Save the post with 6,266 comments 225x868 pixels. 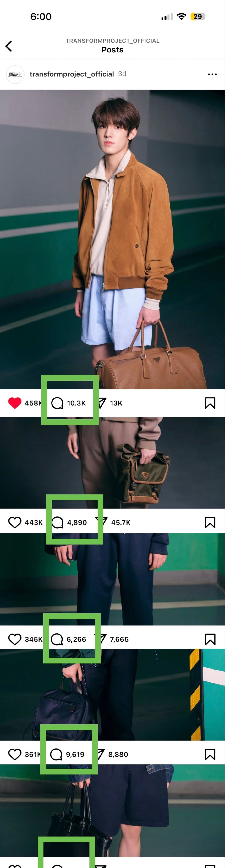click(210, 639)
